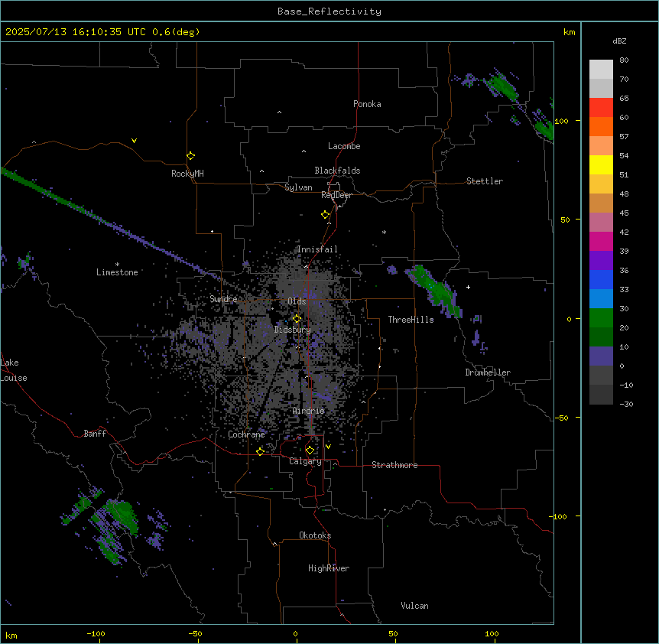Select the yellow diamond marker below Cochrane
The width and height of the screenshot is (659, 644).
click(260, 451)
